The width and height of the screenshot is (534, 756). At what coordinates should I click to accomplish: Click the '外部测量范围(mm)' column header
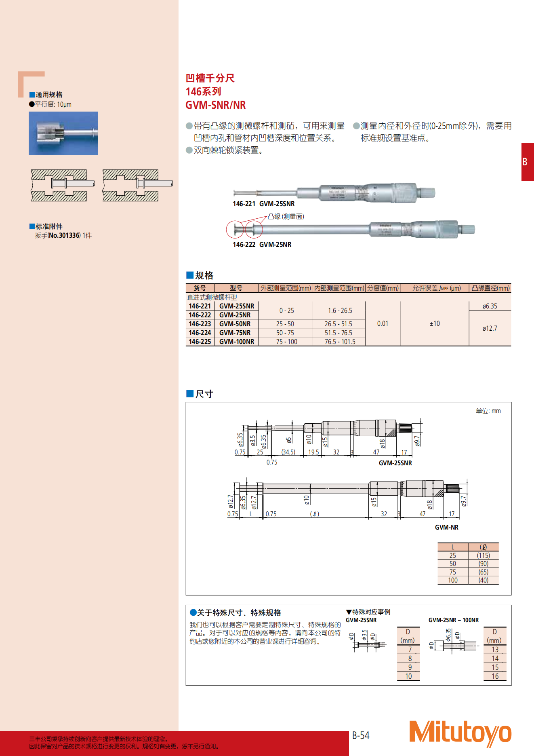(x=286, y=288)
